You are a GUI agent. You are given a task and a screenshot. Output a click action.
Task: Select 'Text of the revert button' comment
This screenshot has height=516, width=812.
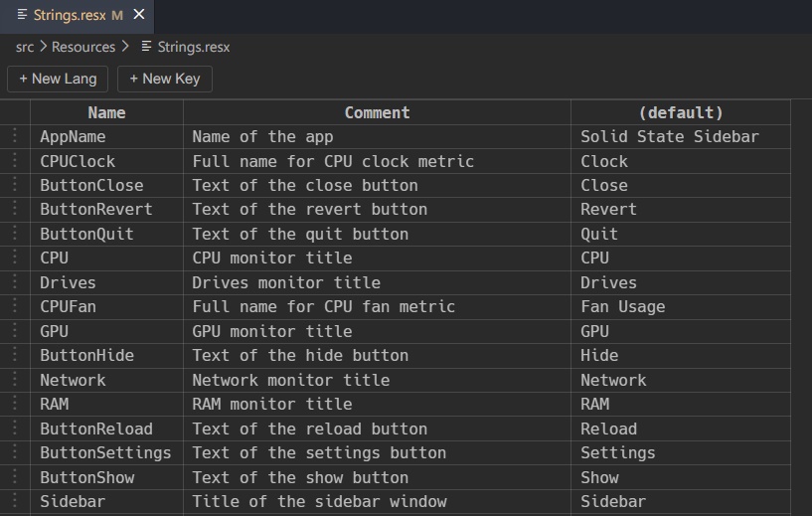click(x=377, y=210)
